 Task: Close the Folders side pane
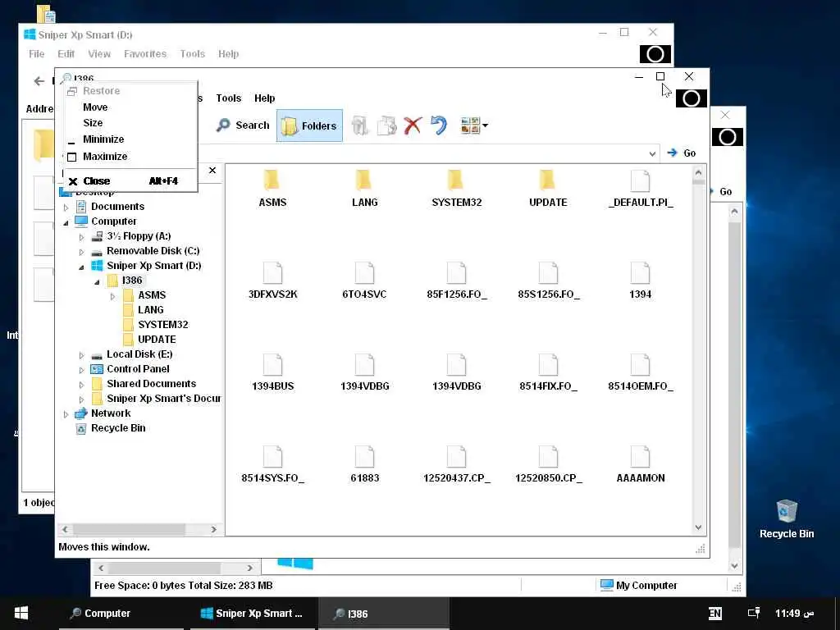click(x=212, y=171)
